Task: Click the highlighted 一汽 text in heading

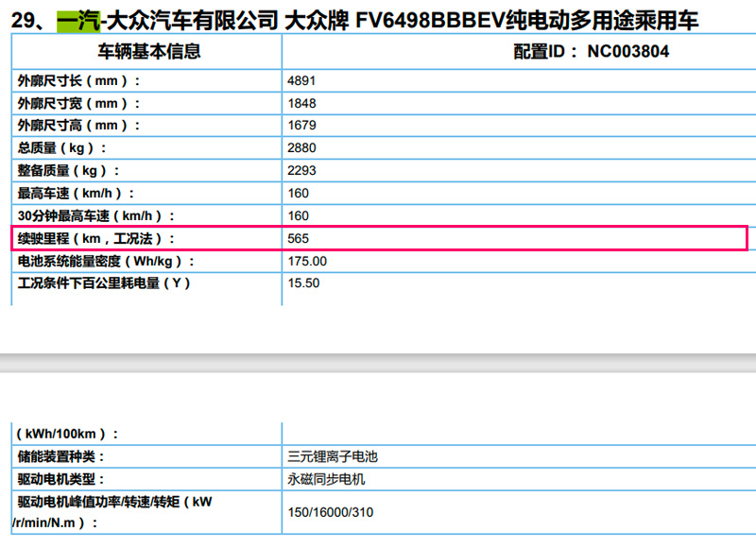Action: (x=78, y=21)
